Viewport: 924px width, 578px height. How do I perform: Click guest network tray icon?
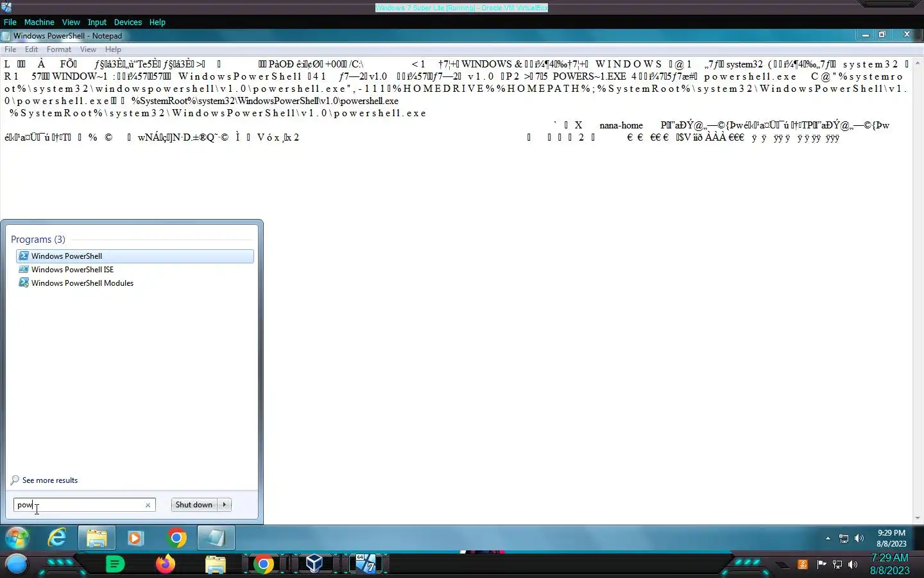coord(844,538)
